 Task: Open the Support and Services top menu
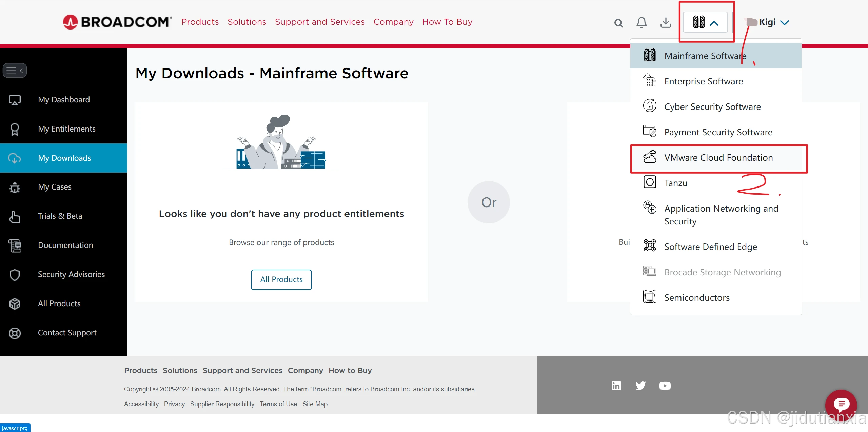[319, 22]
